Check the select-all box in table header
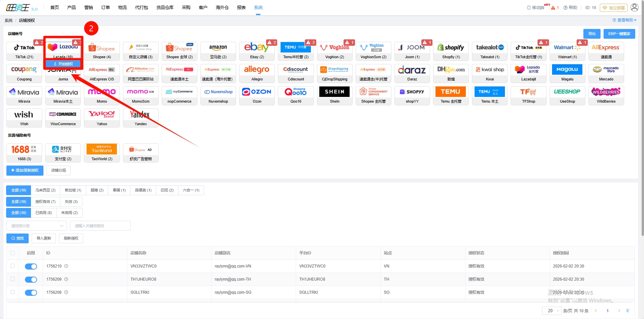 (x=13, y=253)
